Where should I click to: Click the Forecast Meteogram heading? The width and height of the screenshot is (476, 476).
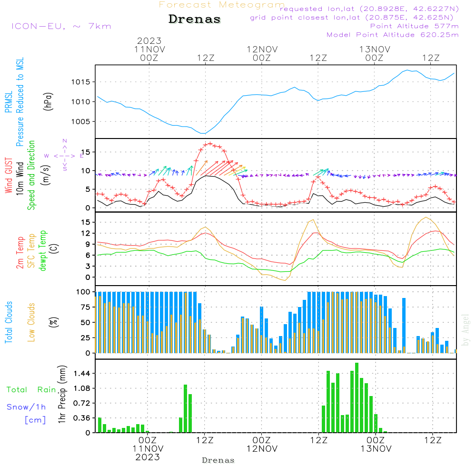(x=222, y=5)
